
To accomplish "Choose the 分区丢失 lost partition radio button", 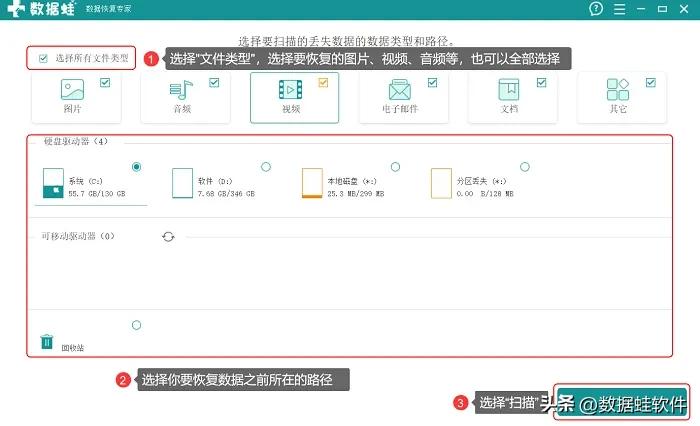I will click(x=525, y=166).
